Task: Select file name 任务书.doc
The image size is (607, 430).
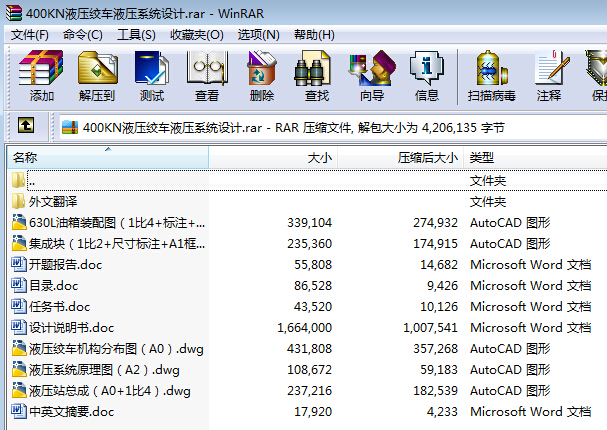Action: 60,307
